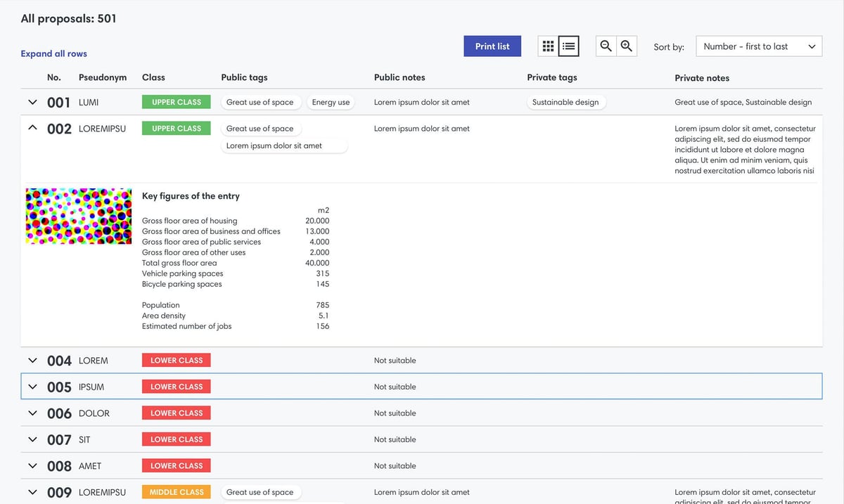
Task: Expand proposal 005 IPSUM row
Action: point(32,387)
